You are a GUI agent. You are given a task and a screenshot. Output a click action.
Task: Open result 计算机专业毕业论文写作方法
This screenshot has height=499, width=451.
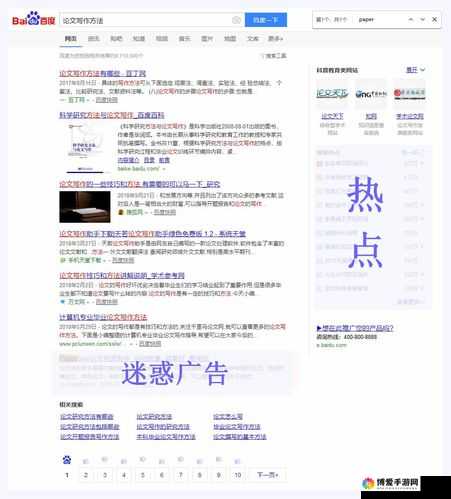[103, 317]
